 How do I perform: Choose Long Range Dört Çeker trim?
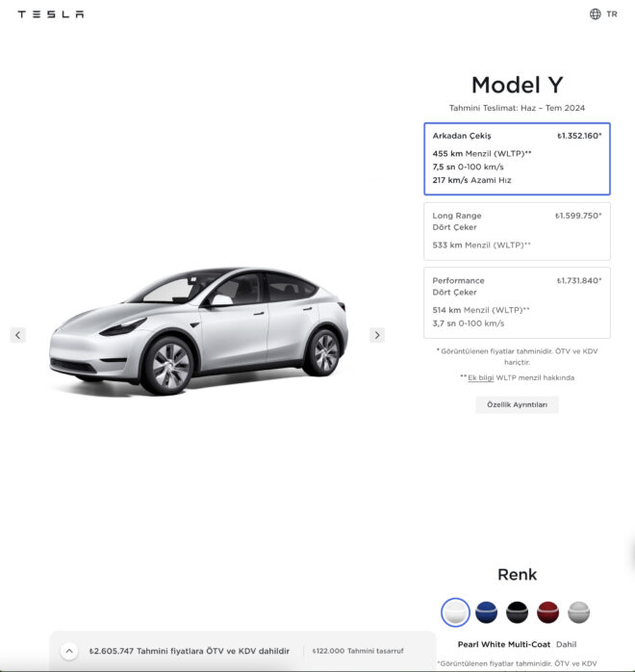[x=517, y=231]
